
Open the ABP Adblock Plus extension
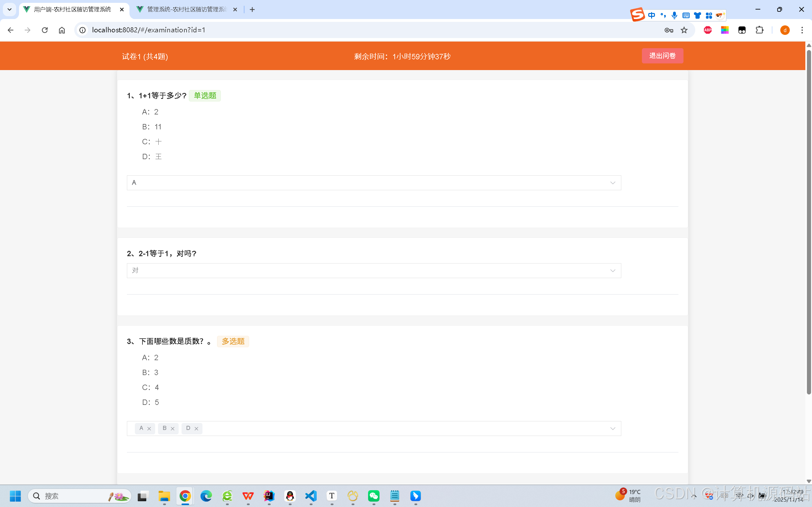[708, 30]
